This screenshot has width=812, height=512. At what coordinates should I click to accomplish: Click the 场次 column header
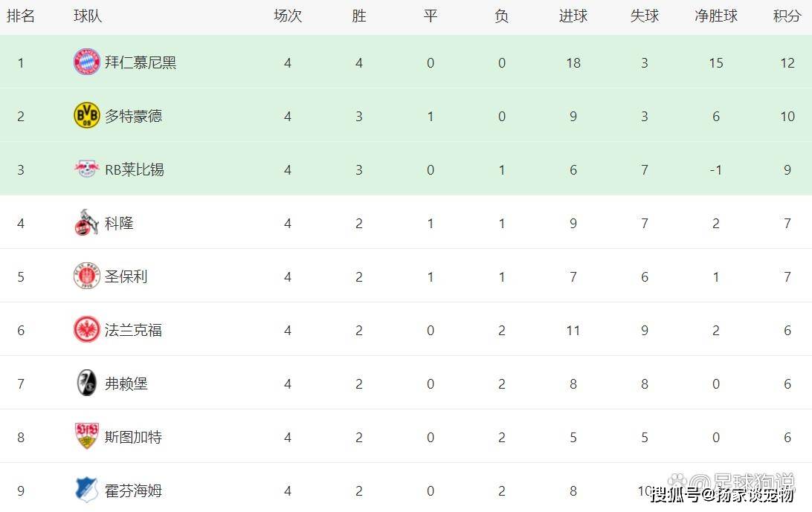288,16
